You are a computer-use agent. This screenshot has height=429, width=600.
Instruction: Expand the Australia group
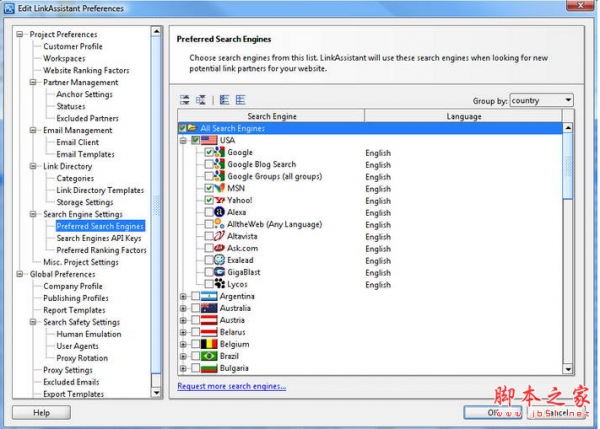coord(183,308)
